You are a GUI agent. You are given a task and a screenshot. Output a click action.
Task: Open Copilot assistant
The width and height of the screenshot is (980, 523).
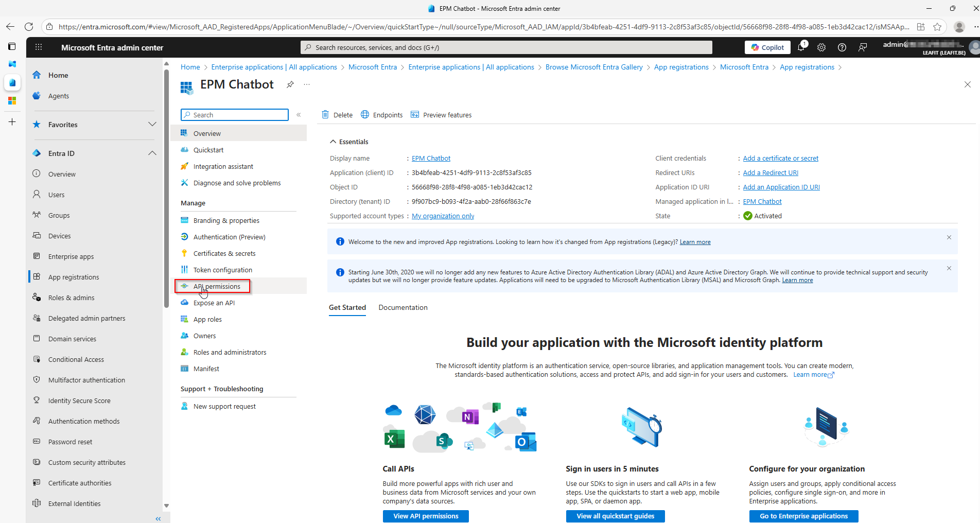pos(767,47)
